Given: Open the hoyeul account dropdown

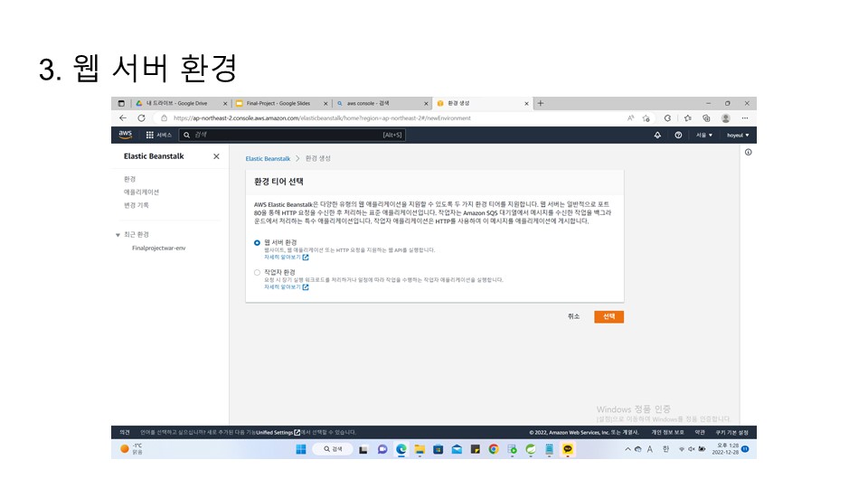Looking at the screenshot, I should [738, 135].
